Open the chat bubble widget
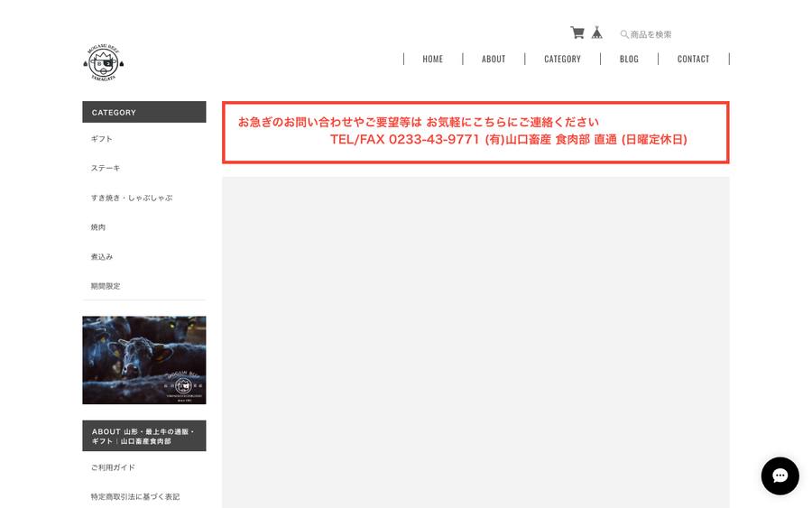The image size is (812, 508). pos(780,476)
